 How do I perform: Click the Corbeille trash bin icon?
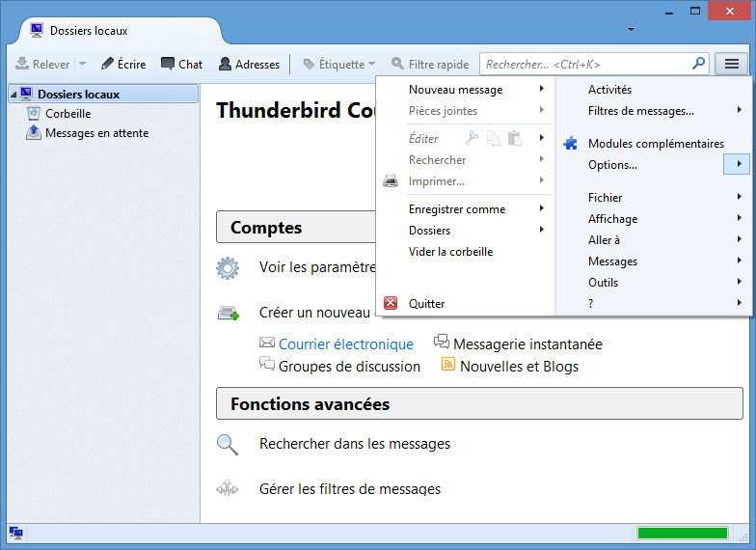click(x=33, y=114)
